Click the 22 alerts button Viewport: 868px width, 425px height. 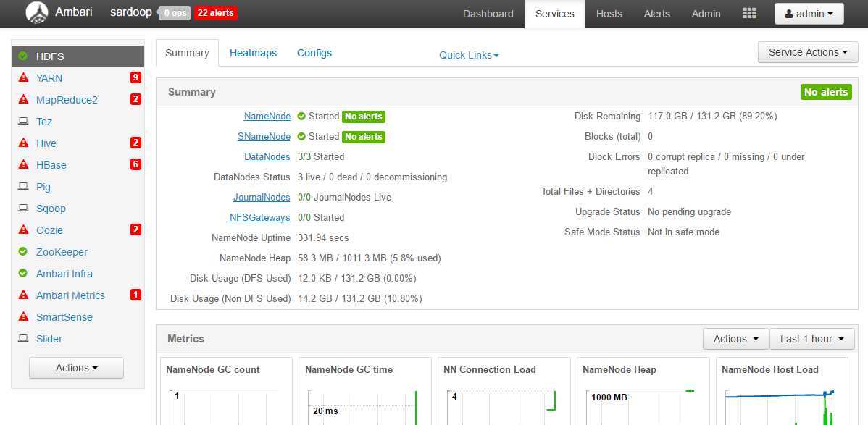pyautogui.click(x=215, y=13)
